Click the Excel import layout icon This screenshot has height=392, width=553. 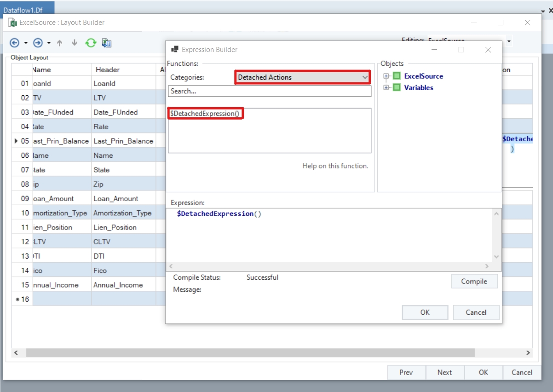[x=107, y=43]
